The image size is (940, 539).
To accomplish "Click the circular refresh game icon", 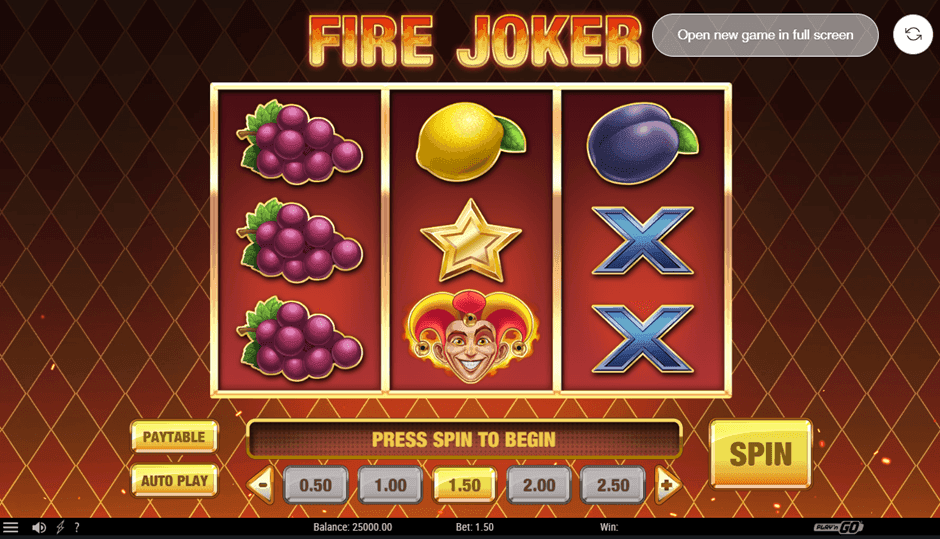I will pos(913,35).
